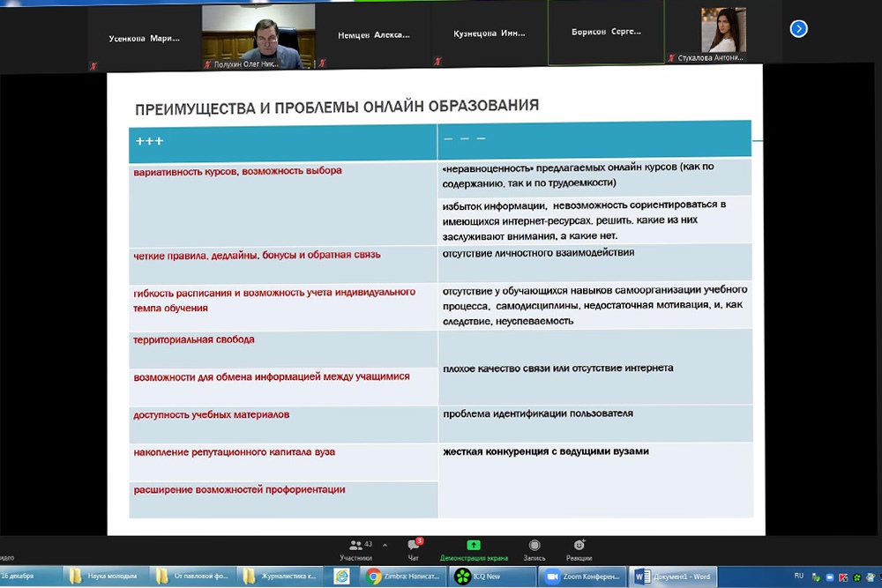Viewport: 882px width, 588px height.
Task: Show next participants with blue arrow
Action: (798, 29)
